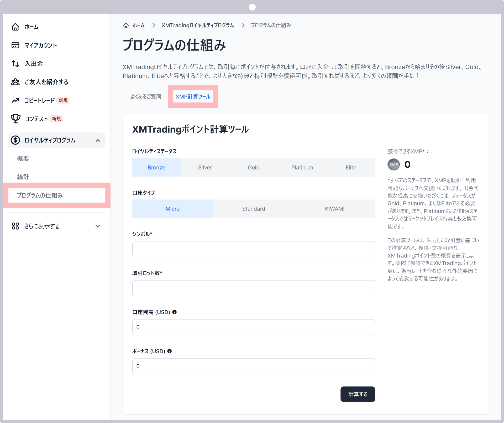The image size is (504, 423).
Task: Click the ロイヤルティステータス label
Action: click(154, 151)
